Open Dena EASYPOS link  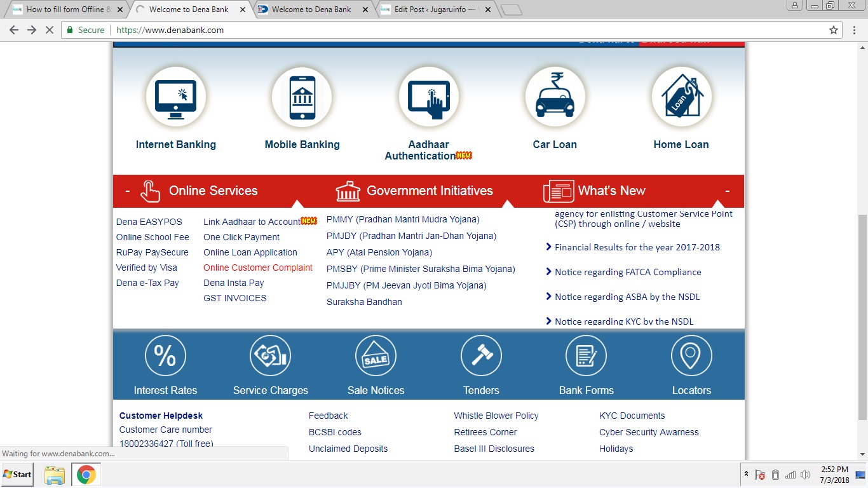149,222
